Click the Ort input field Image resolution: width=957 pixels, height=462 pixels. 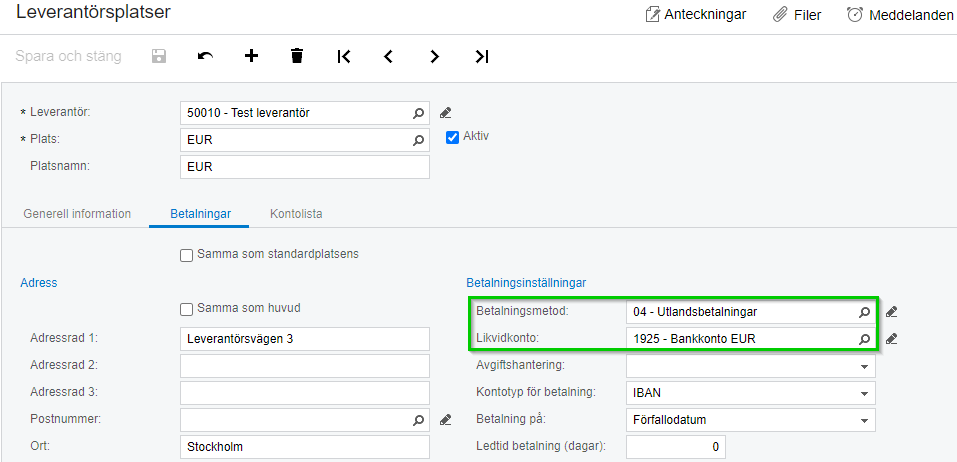tap(305, 447)
